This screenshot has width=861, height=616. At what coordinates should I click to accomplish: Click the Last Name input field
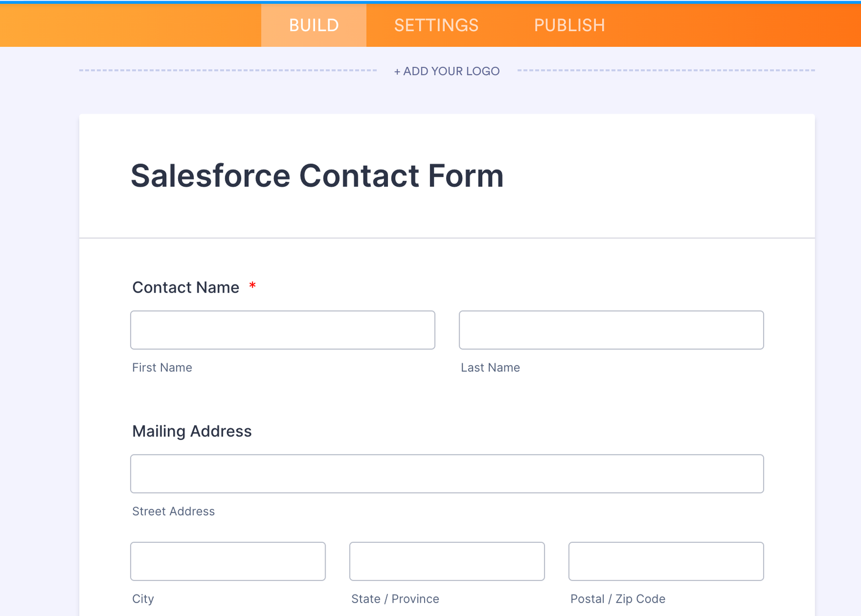[611, 330]
